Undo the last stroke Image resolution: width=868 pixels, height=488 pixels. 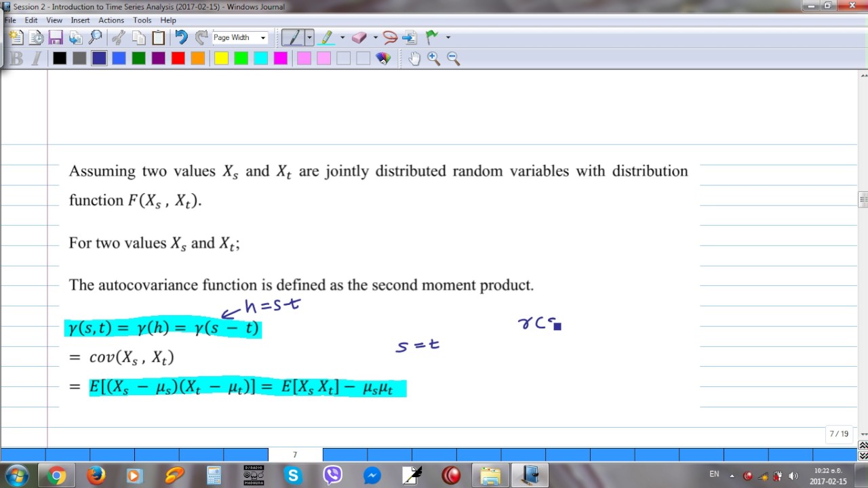tap(181, 38)
